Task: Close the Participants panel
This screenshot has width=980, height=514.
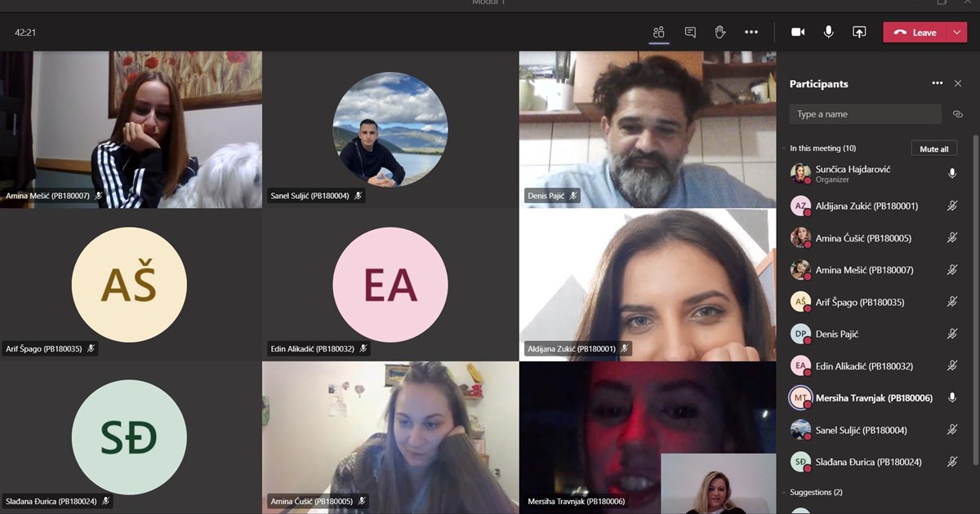Action: click(958, 83)
